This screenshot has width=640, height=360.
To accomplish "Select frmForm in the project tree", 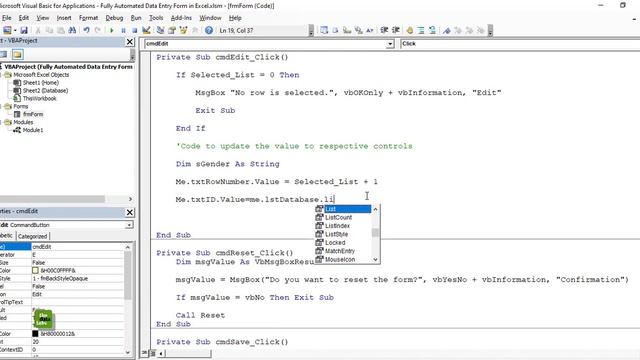I will click(x=33, y=114).
